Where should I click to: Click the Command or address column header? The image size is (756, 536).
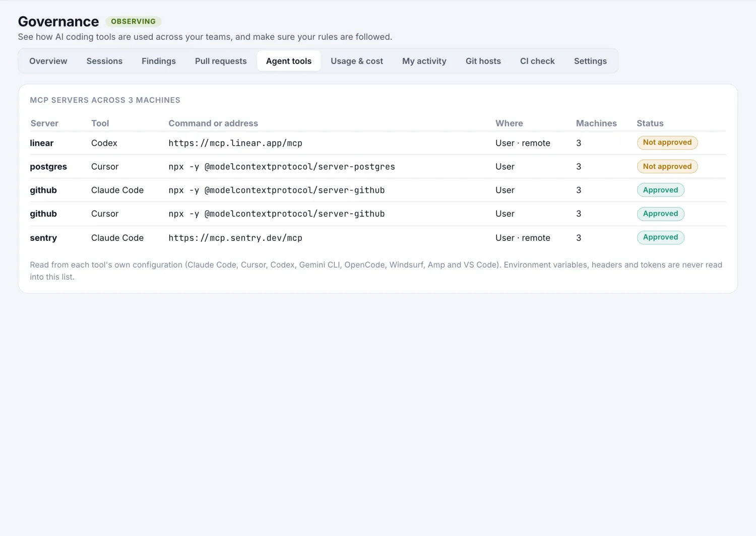[213, 123]
